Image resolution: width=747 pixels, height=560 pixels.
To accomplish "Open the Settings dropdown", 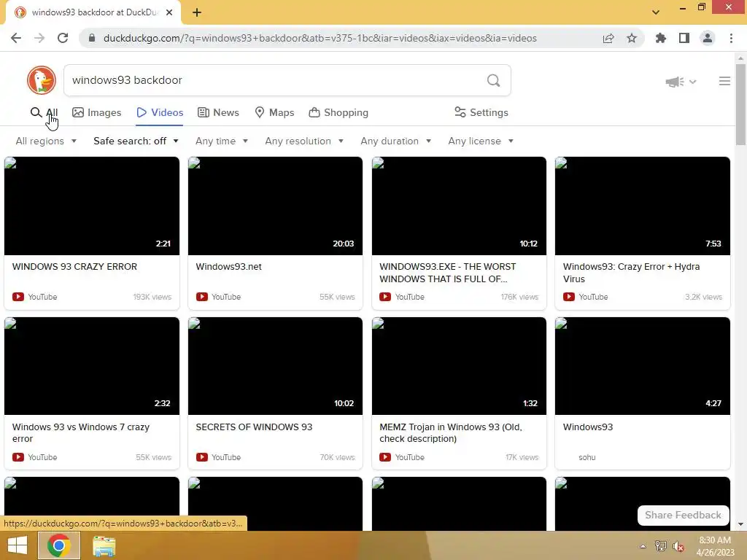I will (481, 112).
